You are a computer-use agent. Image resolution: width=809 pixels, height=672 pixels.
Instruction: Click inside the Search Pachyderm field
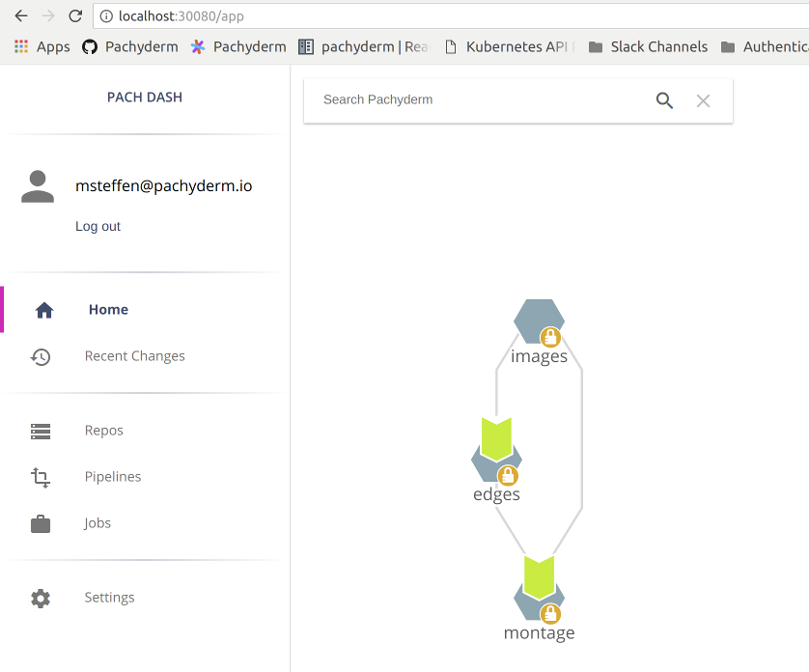pyautogui.click(x=434, y=100)
